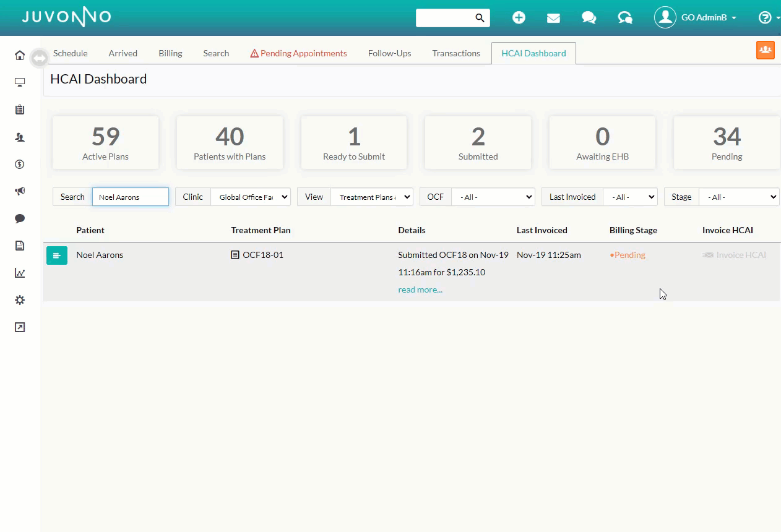This screenshot has height=532, width=781.
Task: Click the Submitted OCF18 details text
Action: [453, 264]
